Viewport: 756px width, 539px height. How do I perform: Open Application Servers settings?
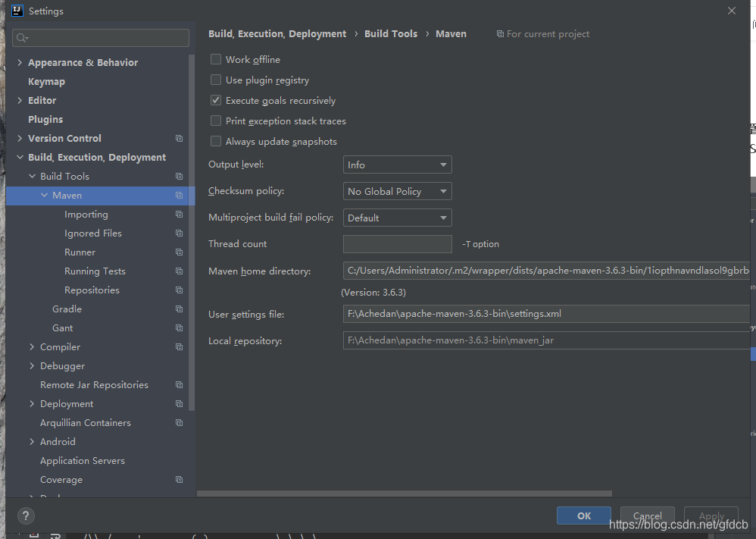coord(83,461)
